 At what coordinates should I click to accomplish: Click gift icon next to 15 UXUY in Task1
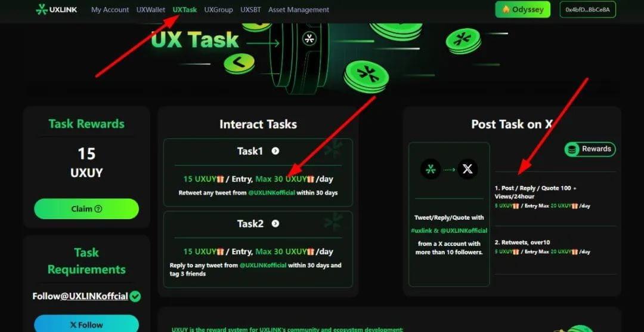(220, 179)
